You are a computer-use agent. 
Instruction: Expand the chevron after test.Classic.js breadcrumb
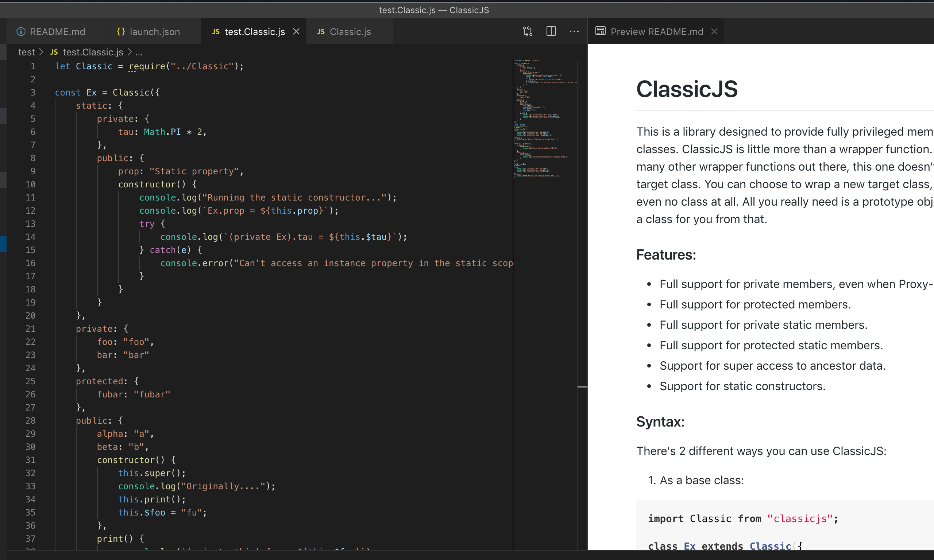coord(130,52)
